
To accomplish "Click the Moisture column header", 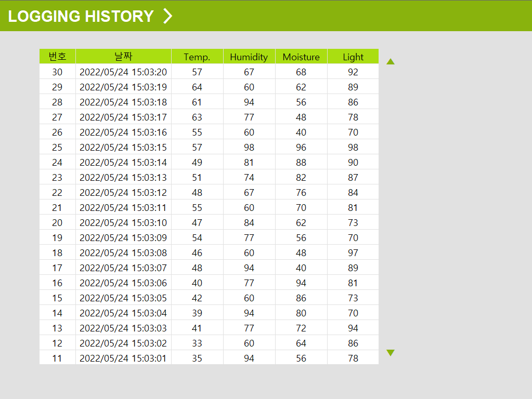I will coord(301,57).
